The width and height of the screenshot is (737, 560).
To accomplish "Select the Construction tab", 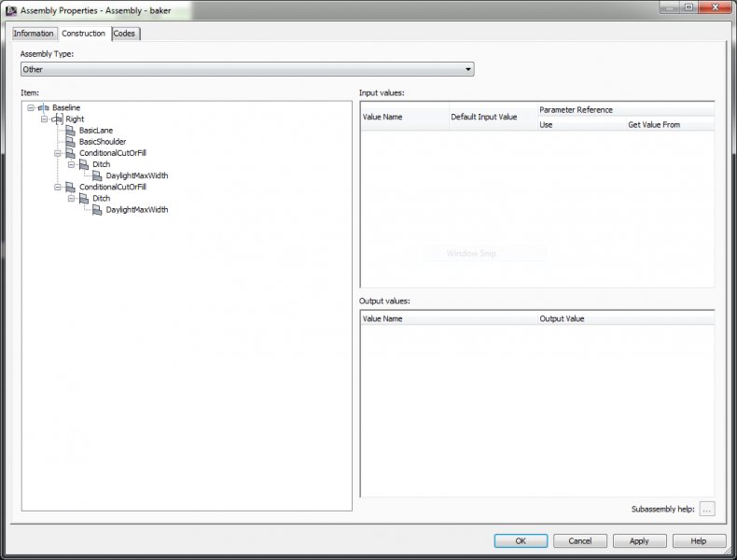I will coord(84,34).
